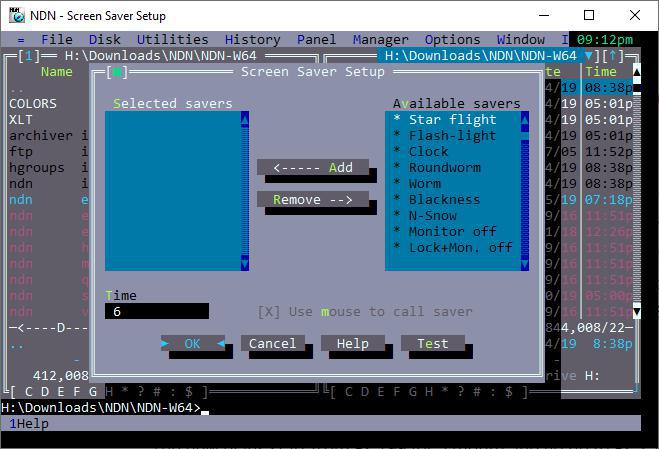Image resolution: width=659 pixels, height=449 pixels.
Task: Select Clock saver
Action: (x=453, y=151)
